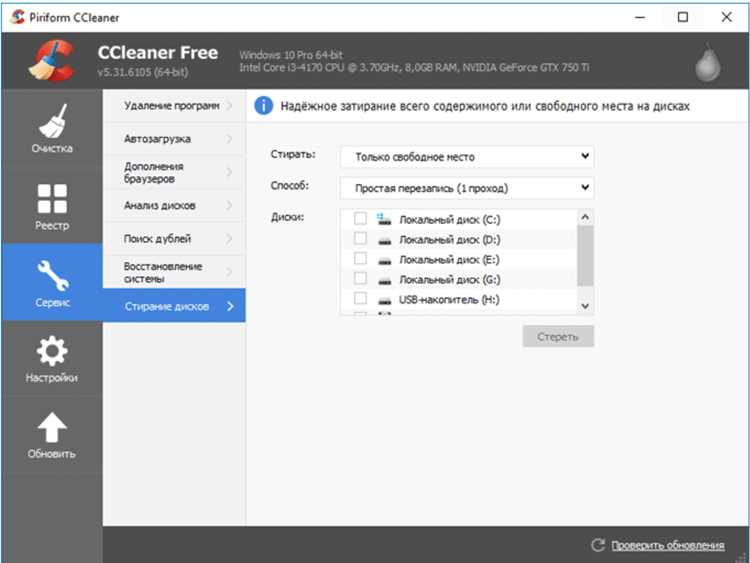The image size is (750, 563).
Task: Maximize the CCleaner window
Action: 683,17
